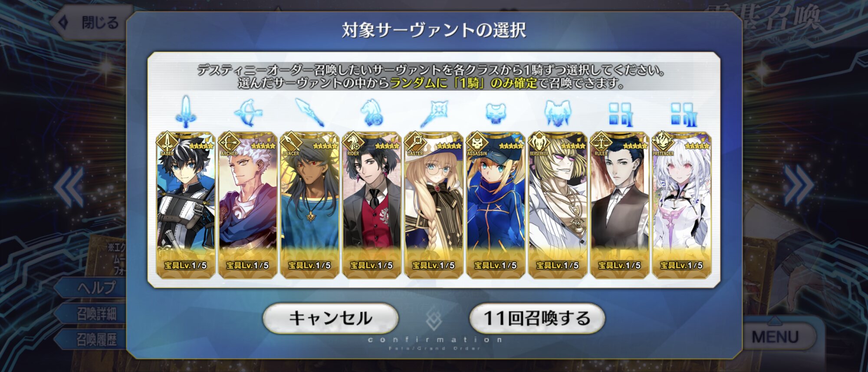This screenshot has height=372, width=868.
Task: Pick the Rider class horse icon
Action: tap(372, 112)
